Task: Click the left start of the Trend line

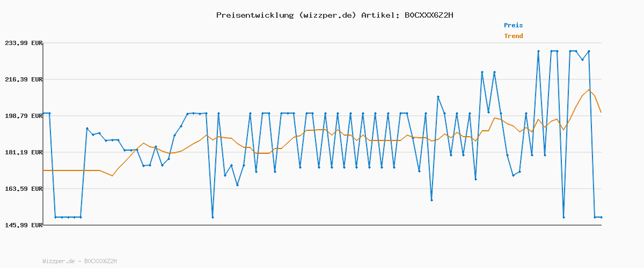Action: (43, 170)
